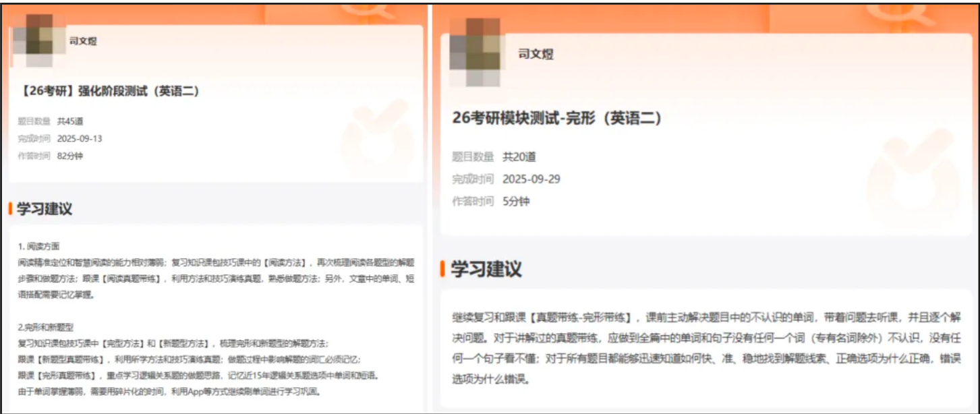
Task: Click the completion date 2025-09-29
Action: click(x=531, y=179)
